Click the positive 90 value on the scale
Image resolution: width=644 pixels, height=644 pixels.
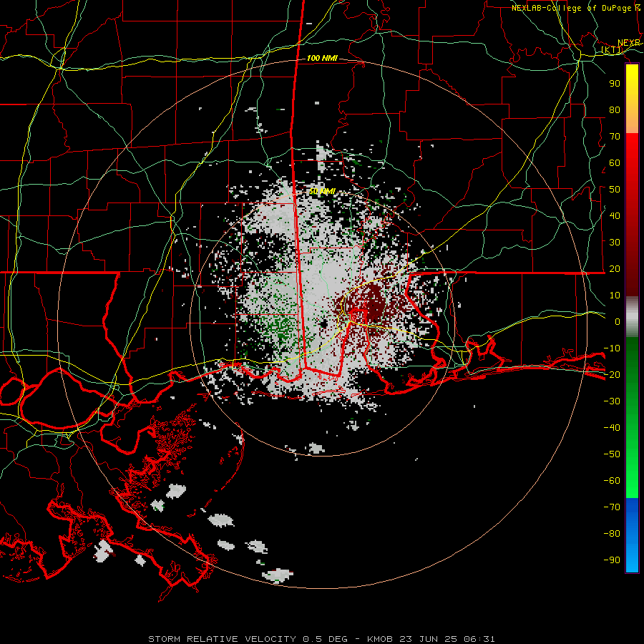click(615, 84)
